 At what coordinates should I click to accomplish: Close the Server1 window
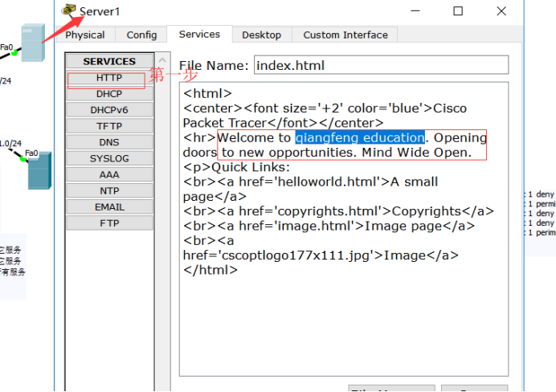point(501,11)
